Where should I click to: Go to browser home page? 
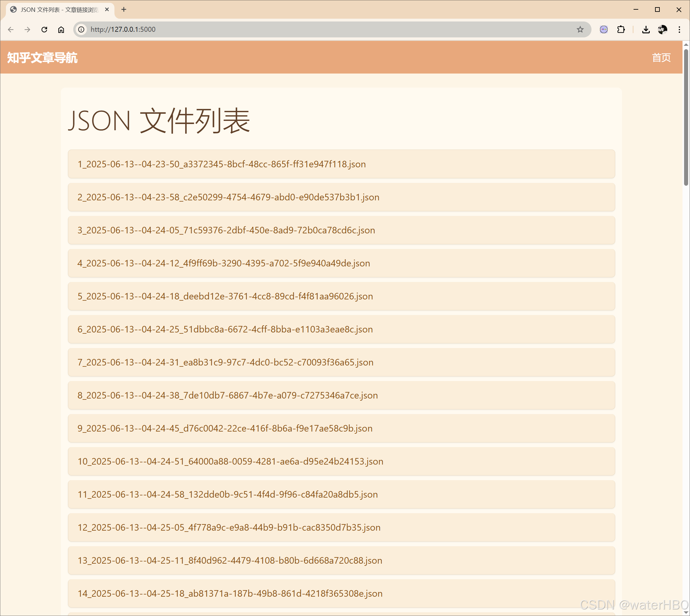click(x=61, y=30)
